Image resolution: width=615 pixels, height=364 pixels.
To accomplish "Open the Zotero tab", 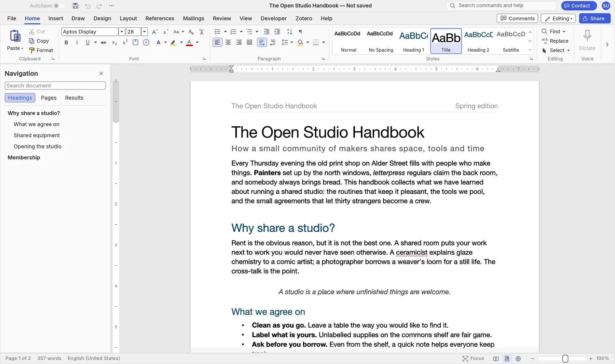I will click(304, 18).
